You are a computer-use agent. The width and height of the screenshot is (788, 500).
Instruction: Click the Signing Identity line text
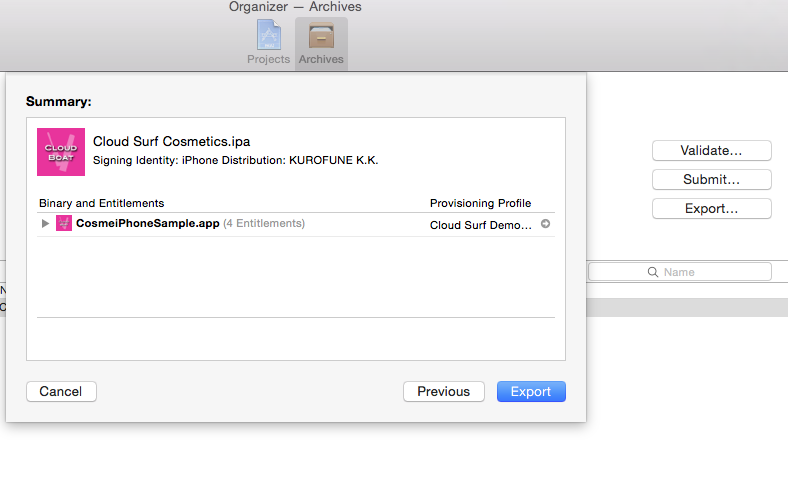click(235, 160)
